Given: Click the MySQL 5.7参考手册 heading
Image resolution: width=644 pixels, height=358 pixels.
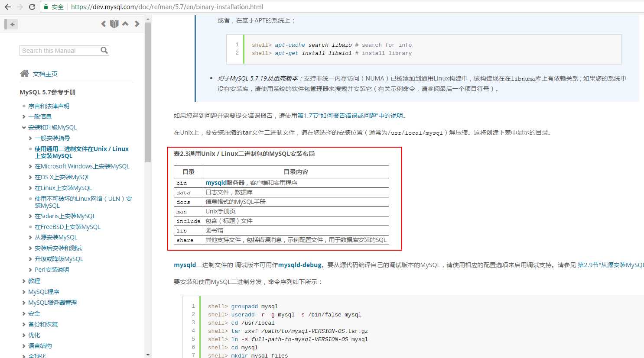Looking at the screenshot, I should point(48,92).
